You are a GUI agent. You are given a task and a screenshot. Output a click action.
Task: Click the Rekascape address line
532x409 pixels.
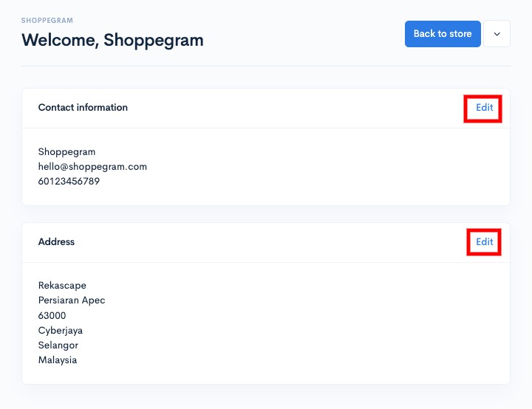tap(62, 286)
